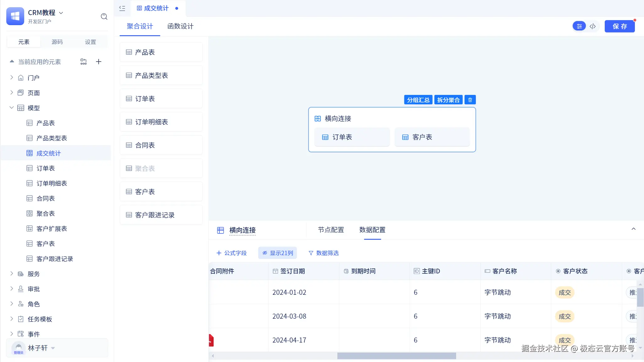The image size is (644, 362).
Task: Switch to the code view icon
Action: click(593, 26)
